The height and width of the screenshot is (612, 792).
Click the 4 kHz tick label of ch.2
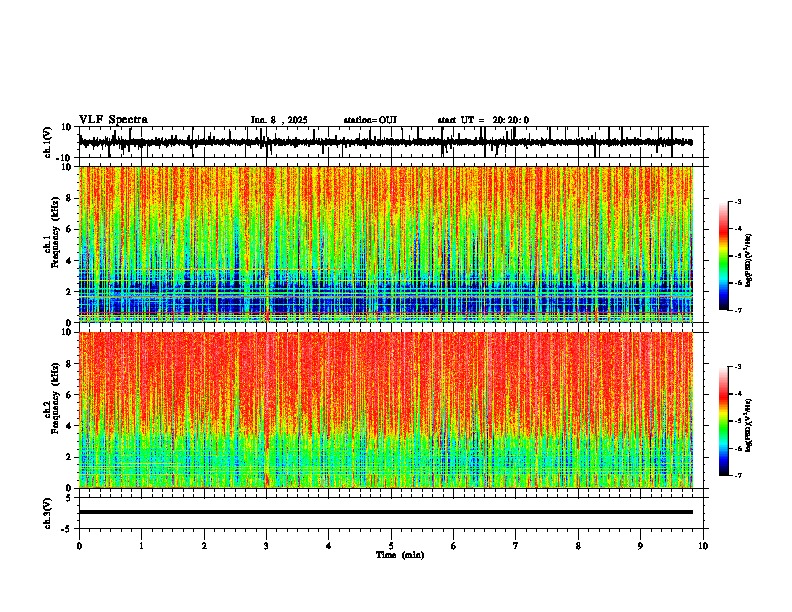pyautogui.click(x=70, y=426)
